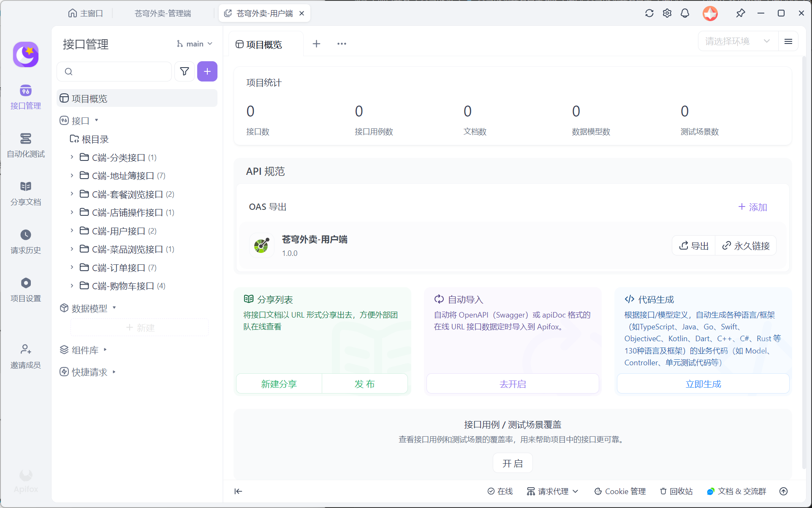Open the 请求代理 dropdown in status bar

coord(552,491)
